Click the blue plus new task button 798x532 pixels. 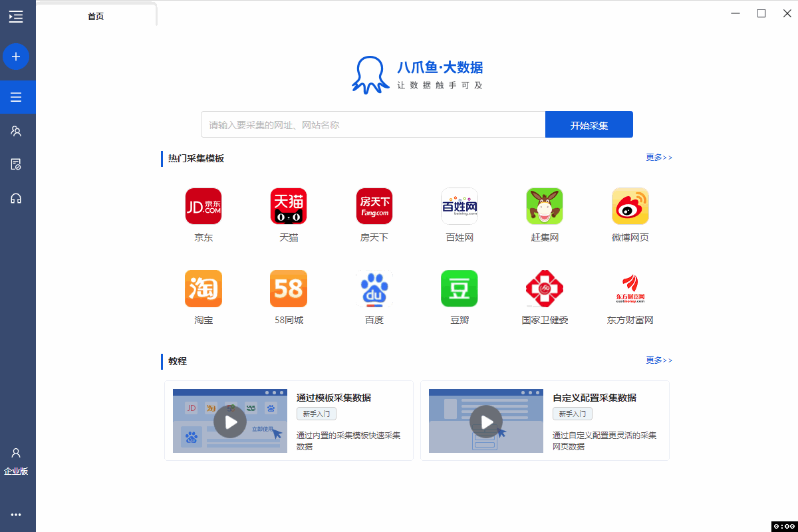pyautogui.click(x=16, y=57)
